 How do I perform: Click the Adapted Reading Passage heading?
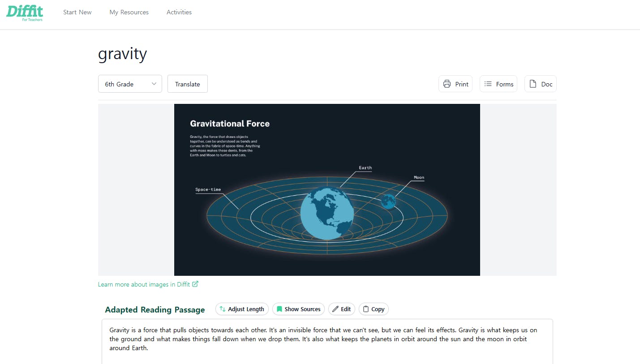155,309
